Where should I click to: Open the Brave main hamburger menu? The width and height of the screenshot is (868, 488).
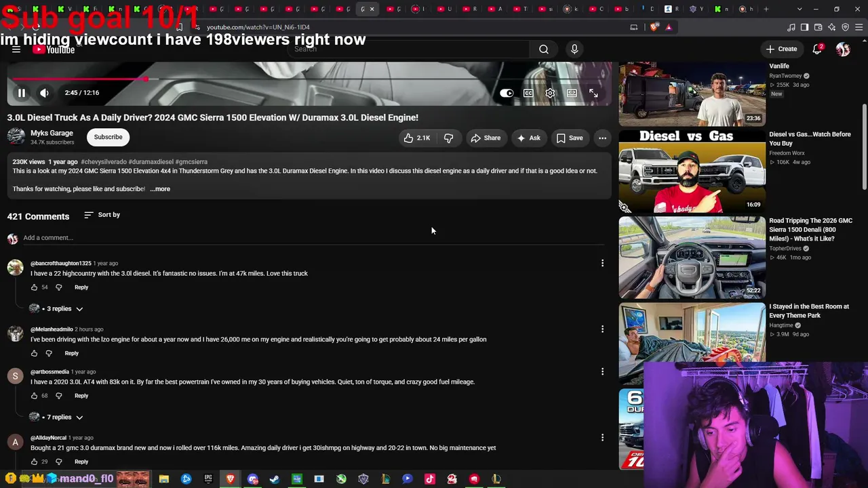pyautogui.click(x=859, y=27)
